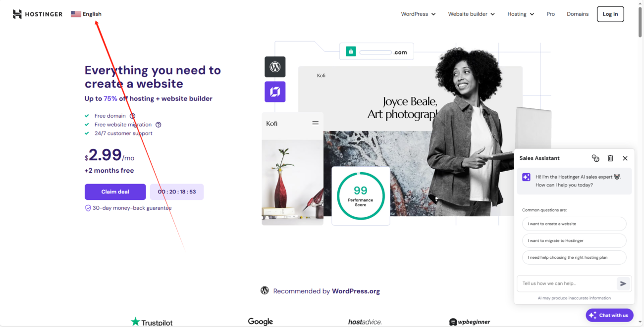Click the Kofi mobile preview vase image
Viewport: 644px width, 327px height.
[292, 182]
